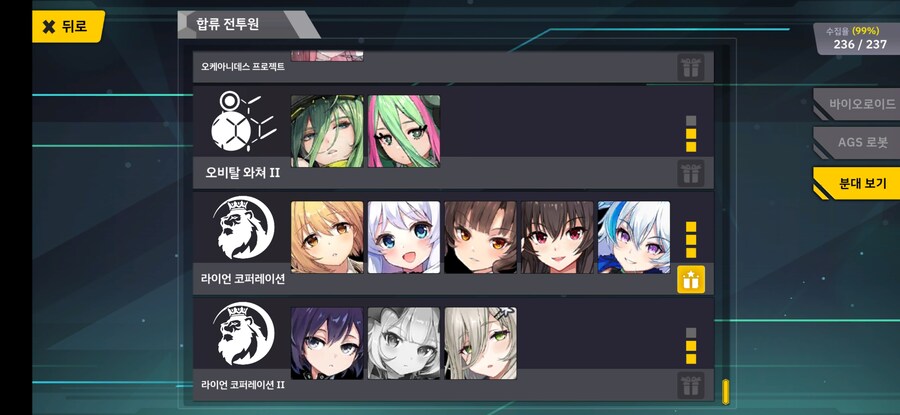The height and width of the screenshot is (415, 900).
Task: Click the gift icon for 라이언 코퍼레이션 II
Action: pos(691,386)
